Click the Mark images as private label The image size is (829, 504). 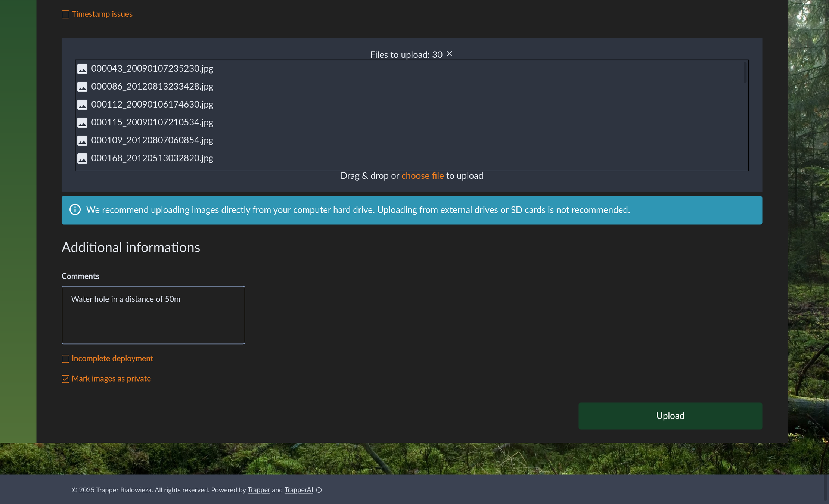pos(111,379)
